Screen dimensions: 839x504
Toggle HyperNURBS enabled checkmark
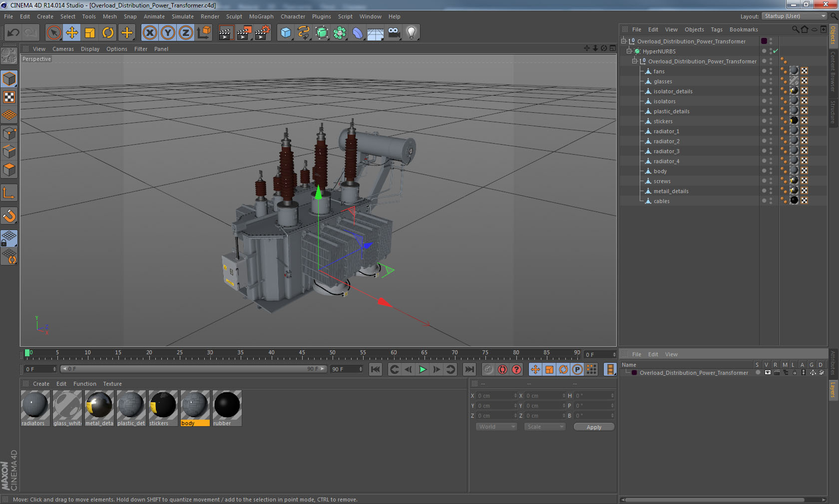[776, 51]
